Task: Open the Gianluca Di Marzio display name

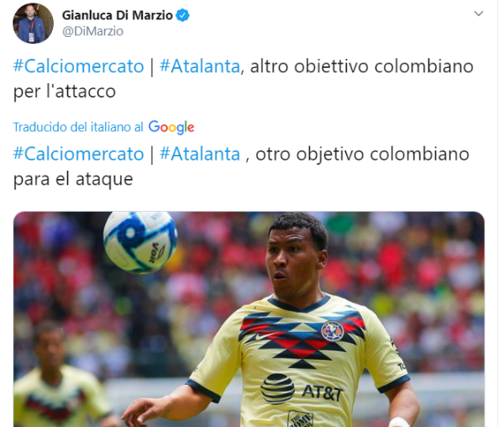Action: pos(118,15)
